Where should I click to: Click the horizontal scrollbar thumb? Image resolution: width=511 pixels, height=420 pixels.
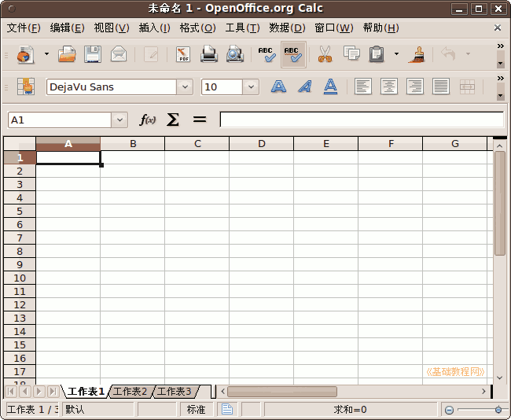282,392
